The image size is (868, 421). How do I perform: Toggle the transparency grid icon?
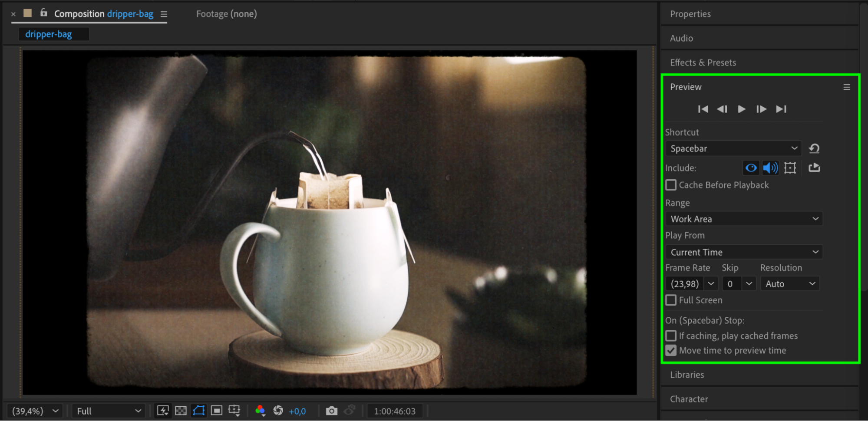point(181,411)
